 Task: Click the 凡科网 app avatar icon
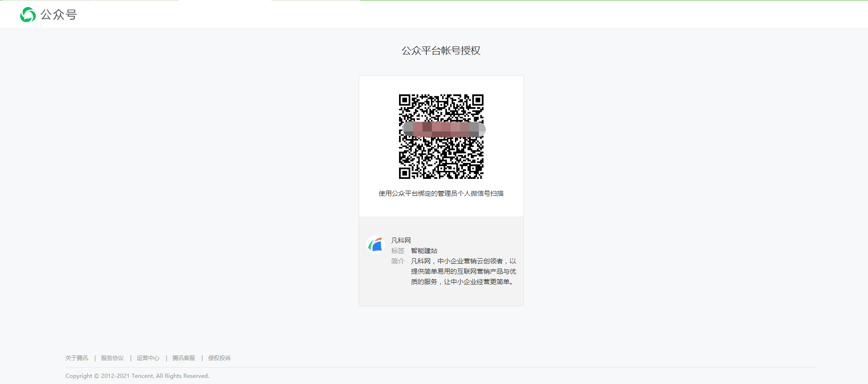[375, 245]
